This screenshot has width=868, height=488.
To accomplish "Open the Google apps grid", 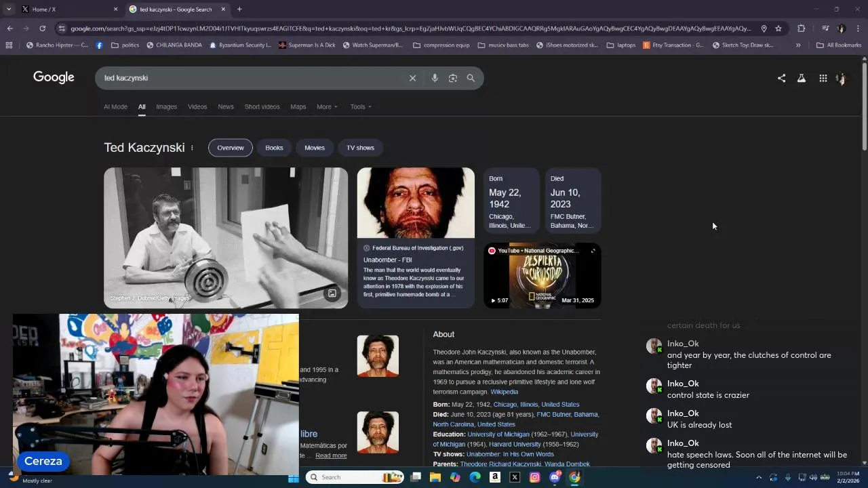I will pyautogui.click(x=823, y=78).
